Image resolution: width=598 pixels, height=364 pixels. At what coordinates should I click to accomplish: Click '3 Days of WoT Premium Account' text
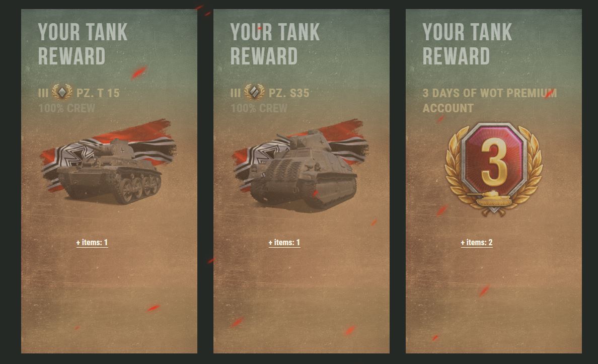pyautogui.click(x=490, y=101)
